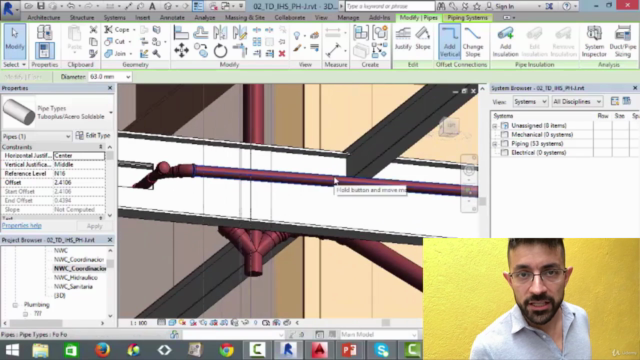Click the keyword search box

(x=390, y=6)
